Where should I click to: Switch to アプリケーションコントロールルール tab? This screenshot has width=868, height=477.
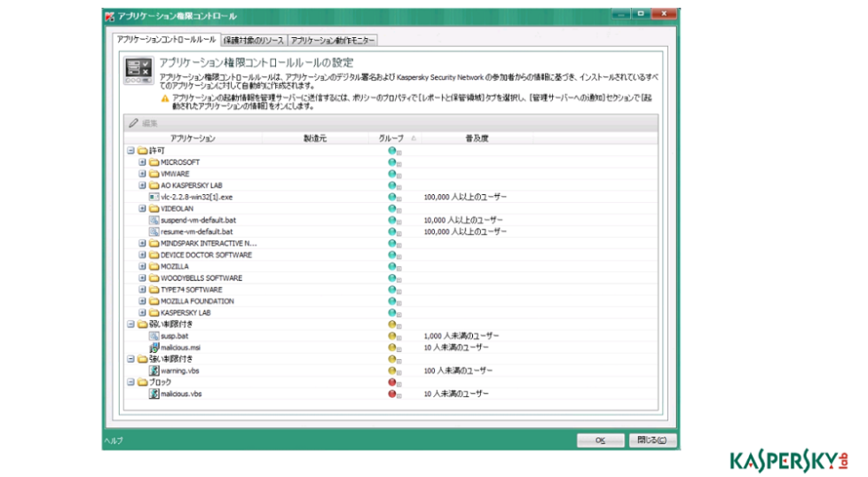[166, 40]
